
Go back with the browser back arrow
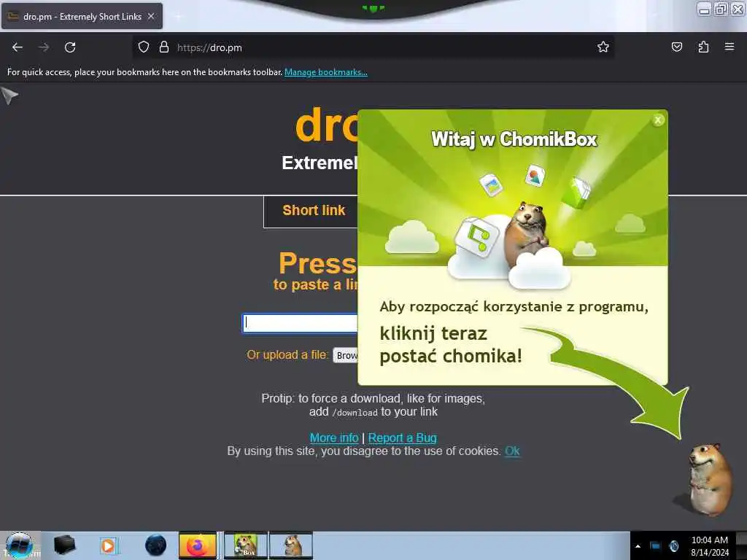point(18,47)
